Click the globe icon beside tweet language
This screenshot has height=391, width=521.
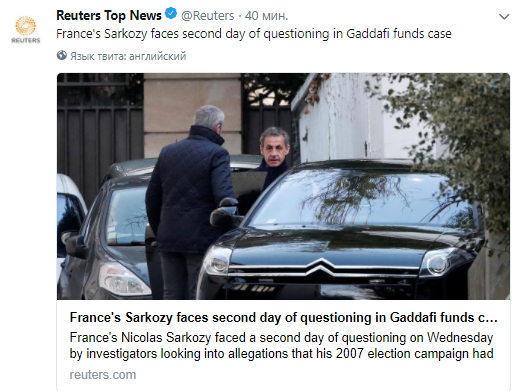coord(62,55)
